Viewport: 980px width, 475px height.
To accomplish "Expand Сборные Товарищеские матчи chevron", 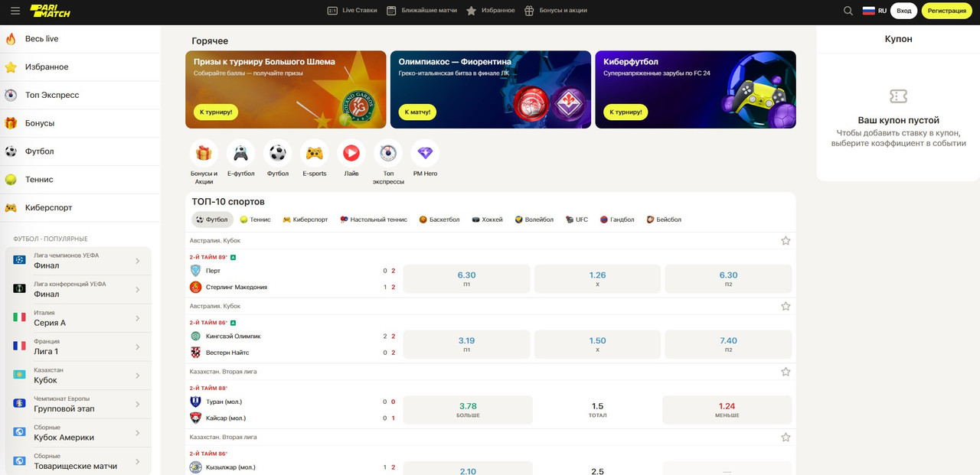I will 138,461.
